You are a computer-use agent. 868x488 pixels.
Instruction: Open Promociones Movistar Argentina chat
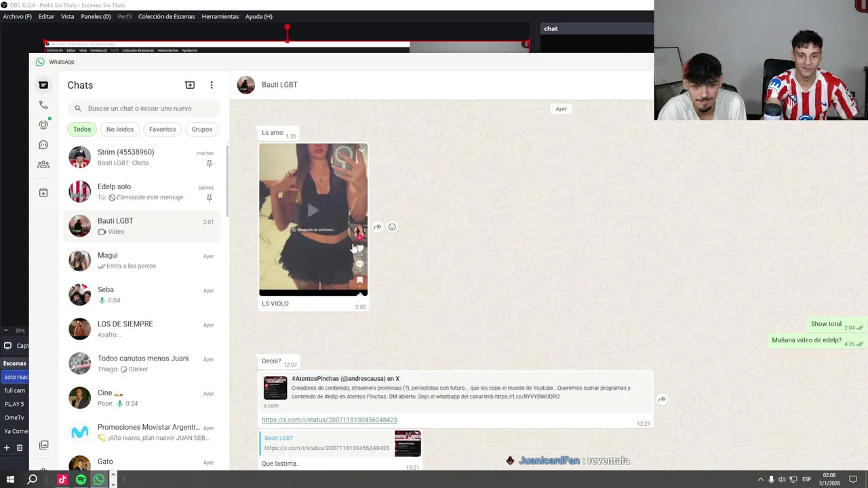tap(142, 432)
